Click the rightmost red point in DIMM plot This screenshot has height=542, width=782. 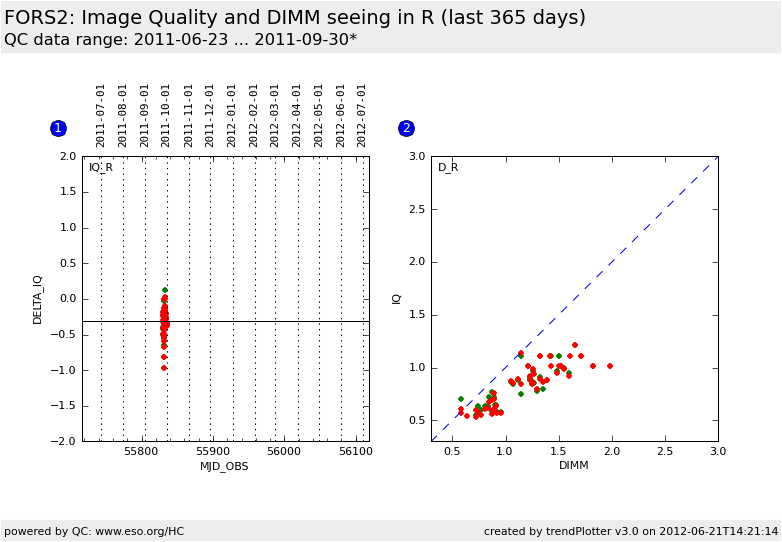pos(610,366)
